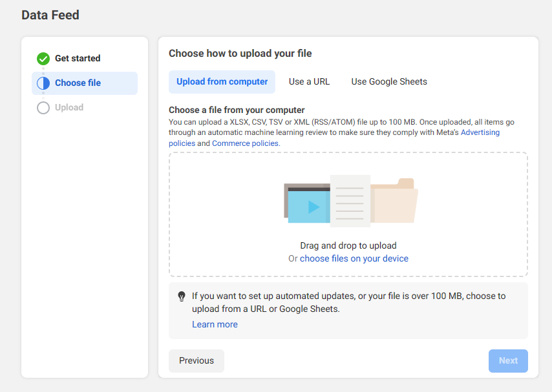Click the half-filled Choose file step icon
Image resolution: width=552 pixels, height=392 pixels.
(43, 83)
